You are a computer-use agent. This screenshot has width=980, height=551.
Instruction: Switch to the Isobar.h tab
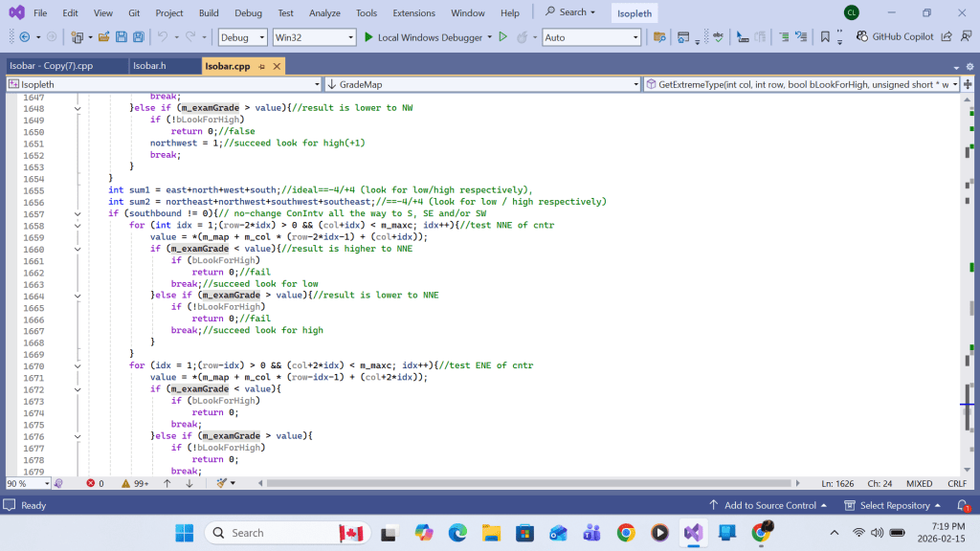(149, 66)
